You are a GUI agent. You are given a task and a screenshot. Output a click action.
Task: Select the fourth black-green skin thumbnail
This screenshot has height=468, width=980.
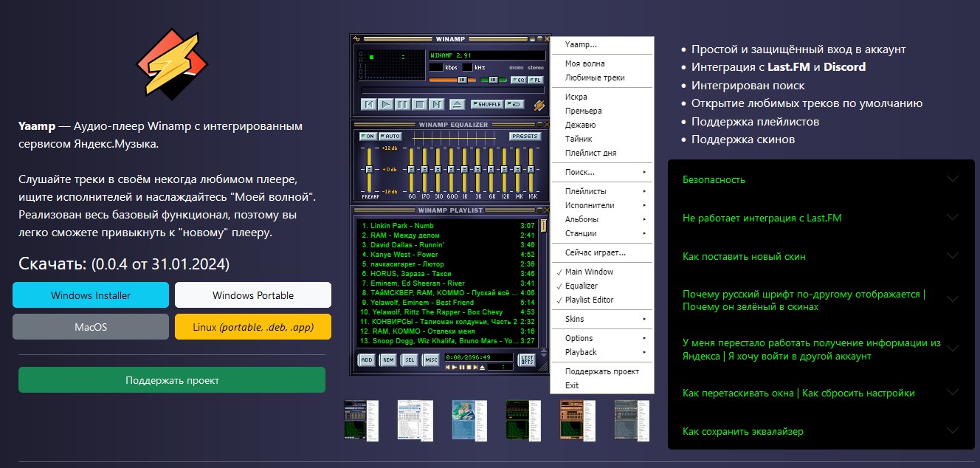tap(523, 421)
